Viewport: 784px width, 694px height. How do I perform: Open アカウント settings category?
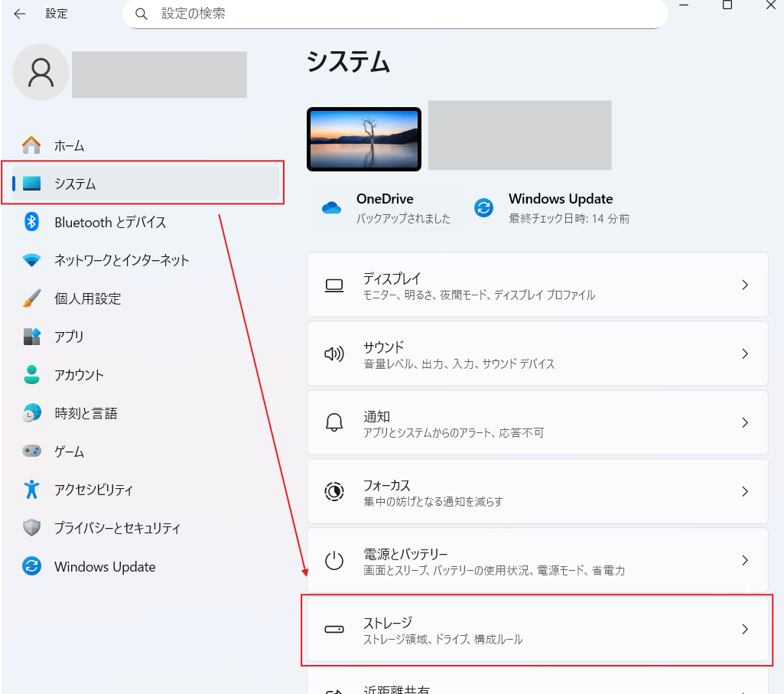[79, 375]
